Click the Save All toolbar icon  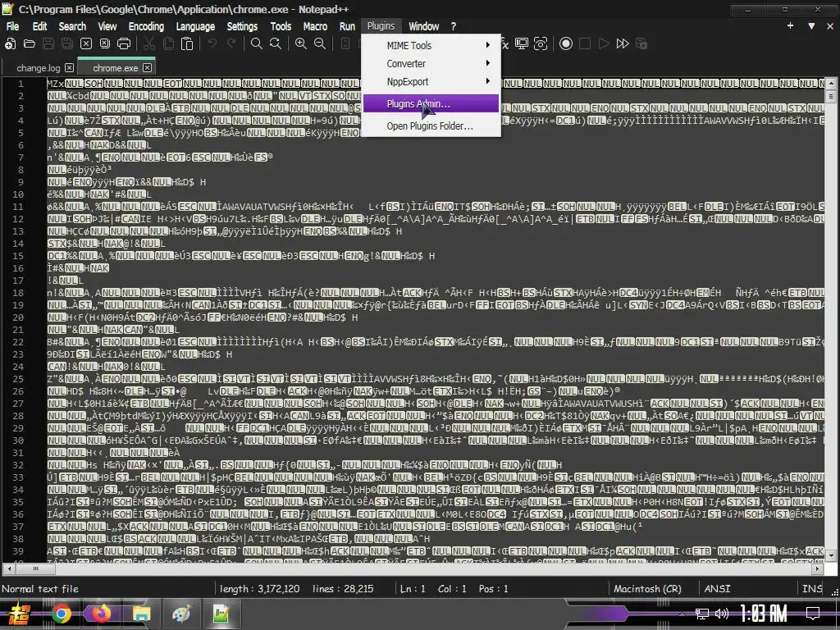coord(67,44)
